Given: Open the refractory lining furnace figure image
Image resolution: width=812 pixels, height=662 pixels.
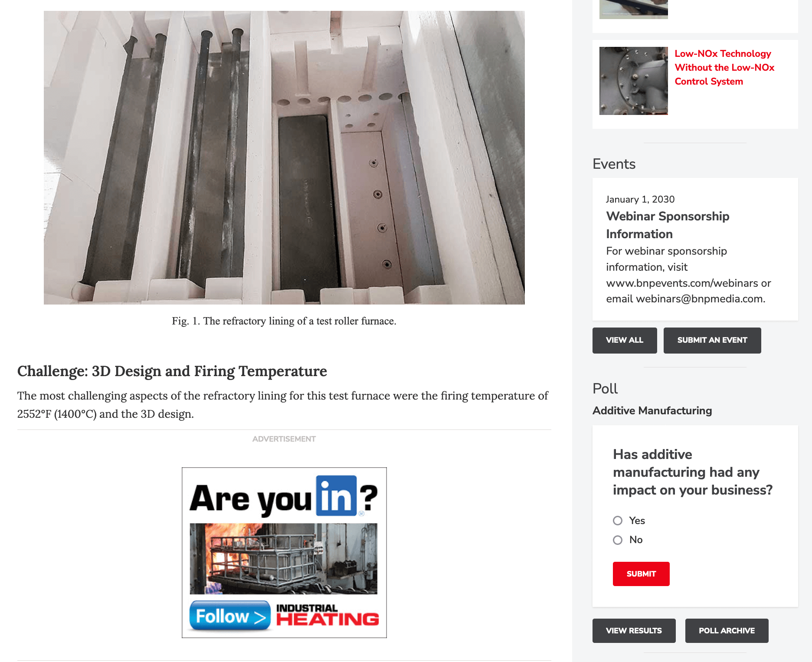Looking at the screenshot, I should coord(284,157).
